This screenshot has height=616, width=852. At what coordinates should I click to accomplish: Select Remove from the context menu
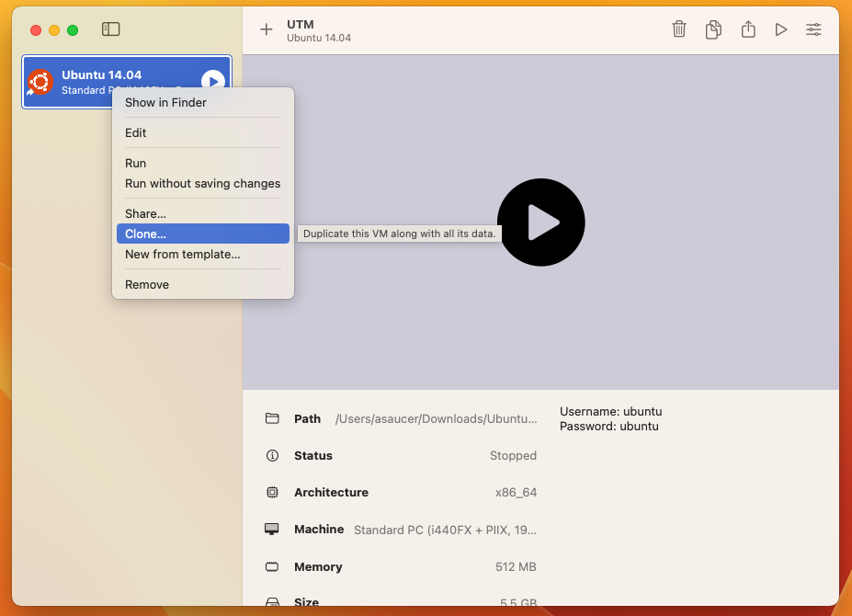pyautogui.click(x=147, y=285)
